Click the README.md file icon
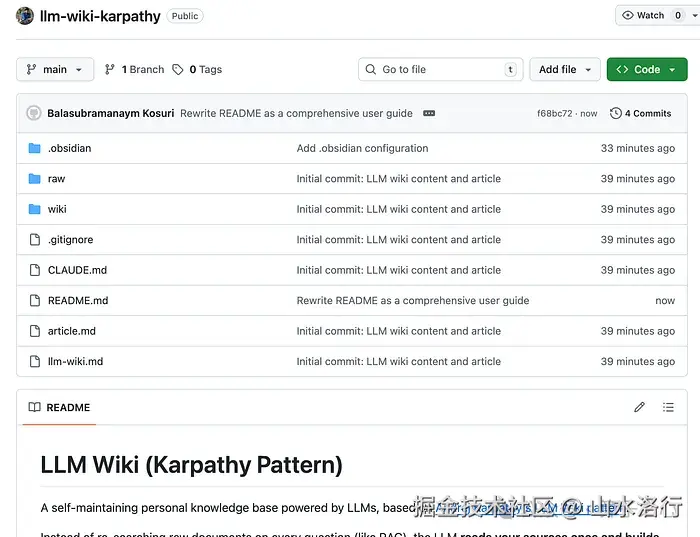The height and width of the screenshot is (537, 700). click(35, 300)
